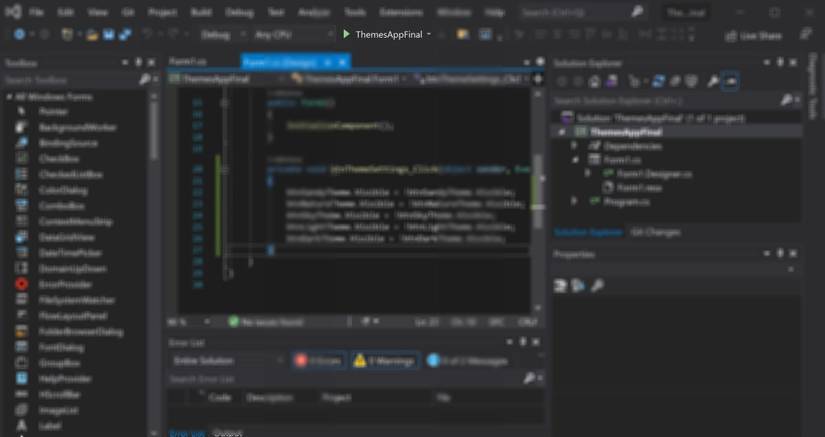
Task: Click the Sync/Refresh icon in Solution Explorer toolbar
Action: 658,81
